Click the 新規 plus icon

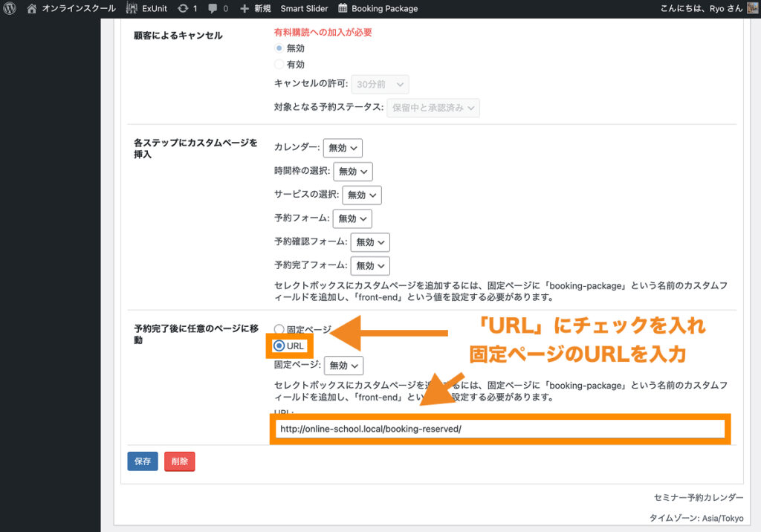coord(245,9)
